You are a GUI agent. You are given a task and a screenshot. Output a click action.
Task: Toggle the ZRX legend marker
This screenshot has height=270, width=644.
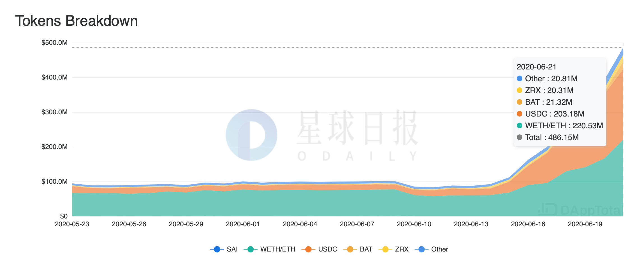click(385, 249)
